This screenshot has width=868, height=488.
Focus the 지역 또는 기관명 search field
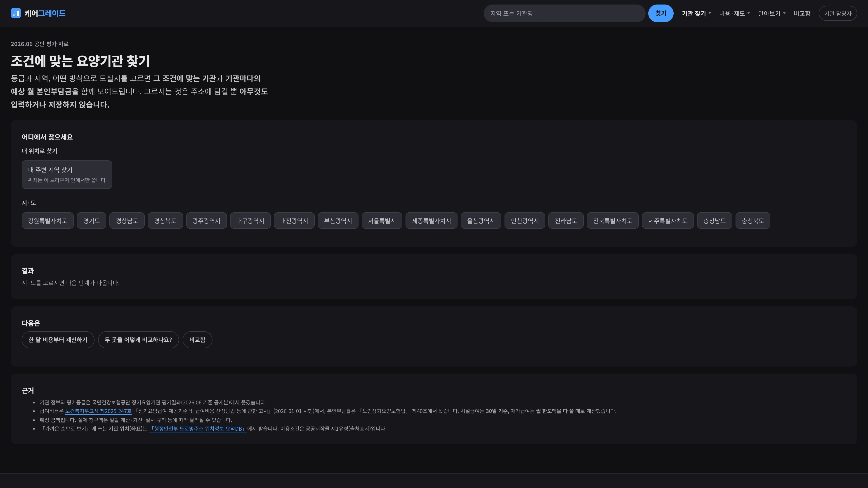[564, 14]
